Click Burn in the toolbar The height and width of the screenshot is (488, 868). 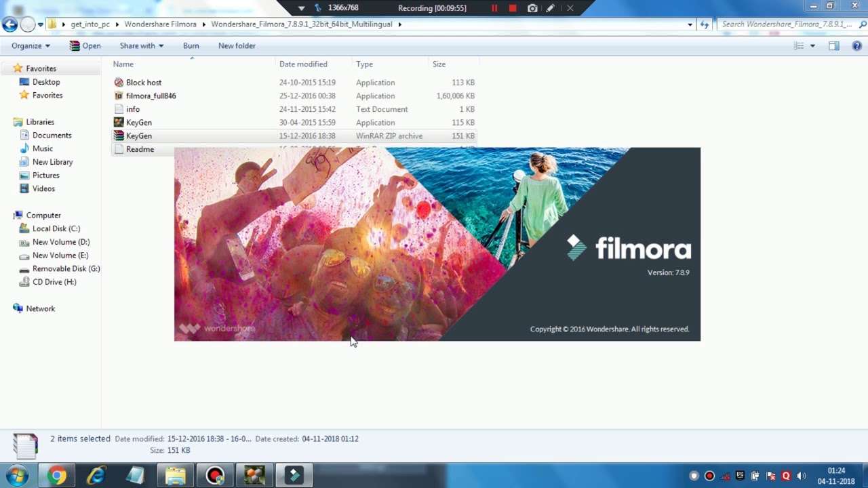(191, 45)
